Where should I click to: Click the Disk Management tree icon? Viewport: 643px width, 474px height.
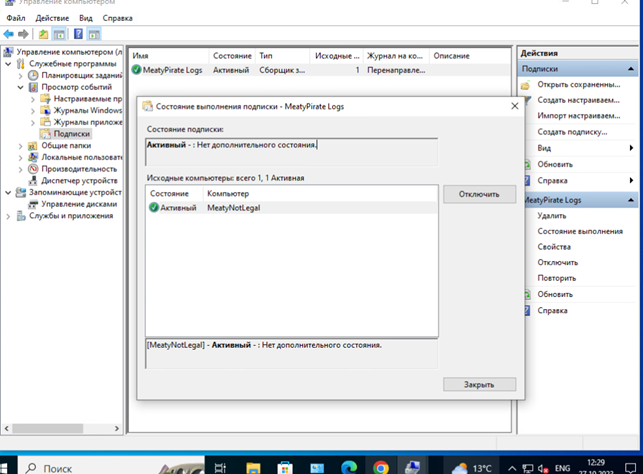pyautogui.click(x=33, y=204)
